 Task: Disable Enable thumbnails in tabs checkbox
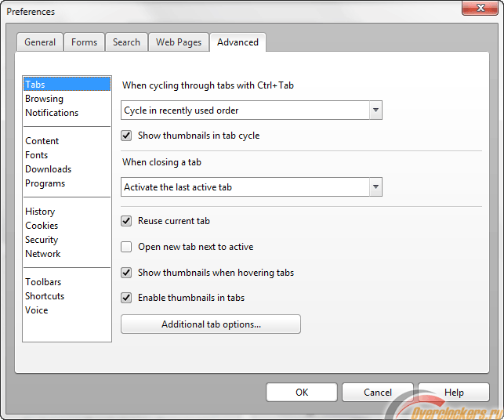[x=126, y=298]
